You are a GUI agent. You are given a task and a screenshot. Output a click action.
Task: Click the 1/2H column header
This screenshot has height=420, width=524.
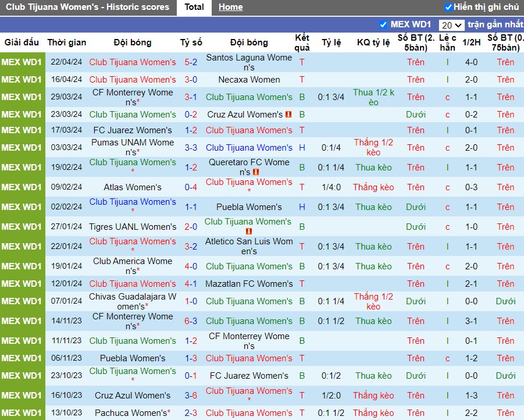[x=472, y=42]
